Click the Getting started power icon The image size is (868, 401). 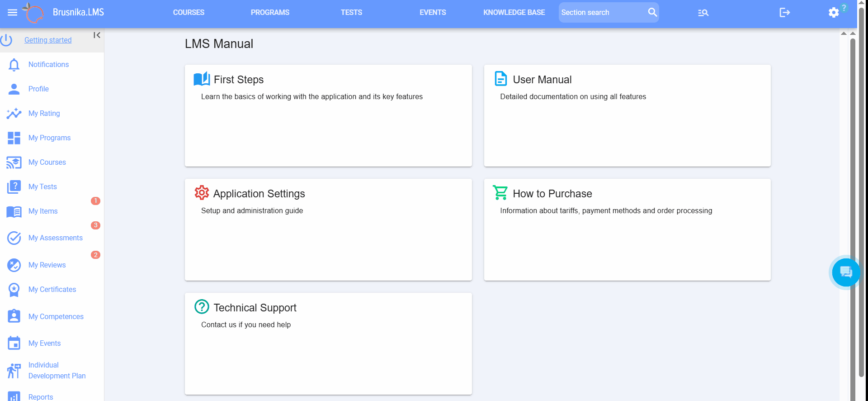click(6, 40)
